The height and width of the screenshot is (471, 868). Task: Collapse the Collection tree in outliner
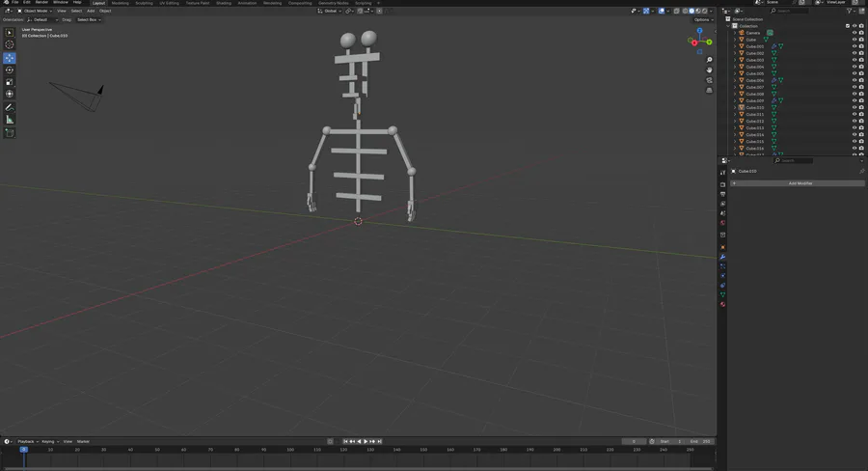coord(728,26)
